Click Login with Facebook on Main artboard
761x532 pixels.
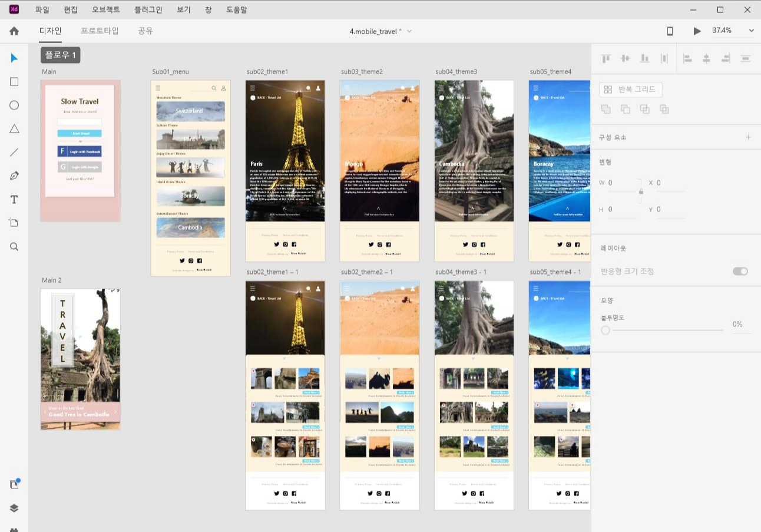(x=80, y=151)
